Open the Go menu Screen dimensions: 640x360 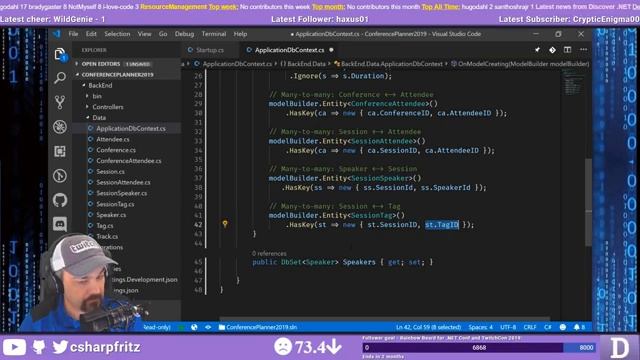[x=163, y=34]
